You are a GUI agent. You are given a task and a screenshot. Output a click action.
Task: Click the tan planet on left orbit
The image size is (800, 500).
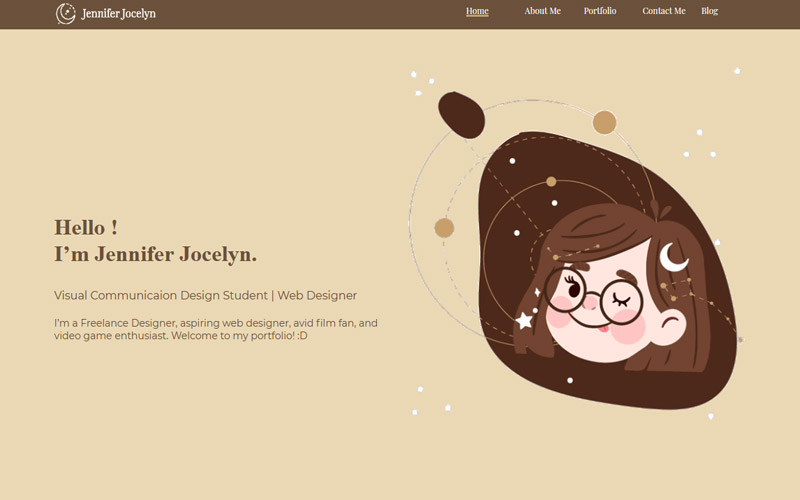coord(444,228)
